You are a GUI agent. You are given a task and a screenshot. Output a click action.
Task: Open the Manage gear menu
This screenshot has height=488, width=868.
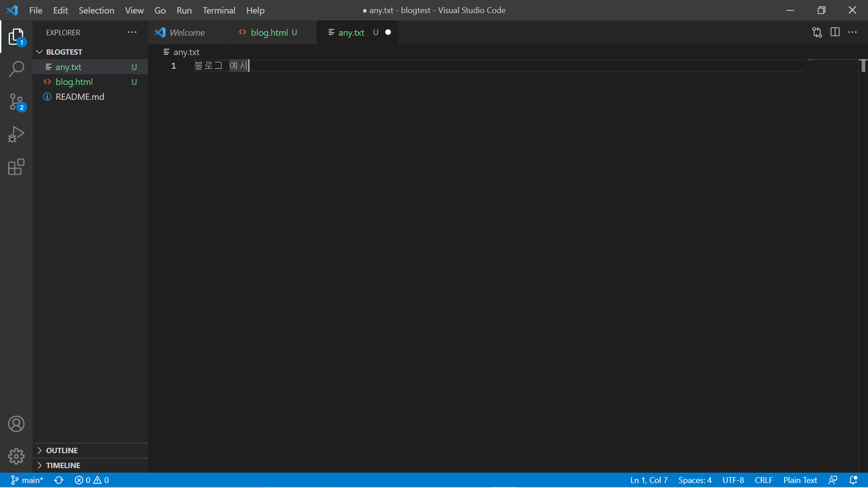[x=16, y=456]
